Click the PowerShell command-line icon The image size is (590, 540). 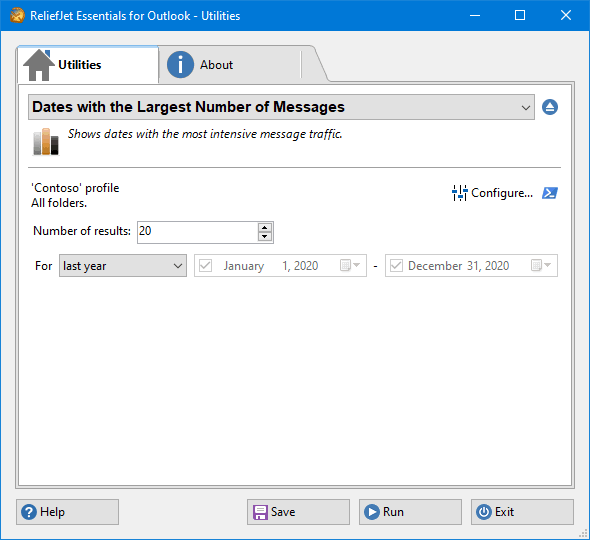(x=550, y=193)
